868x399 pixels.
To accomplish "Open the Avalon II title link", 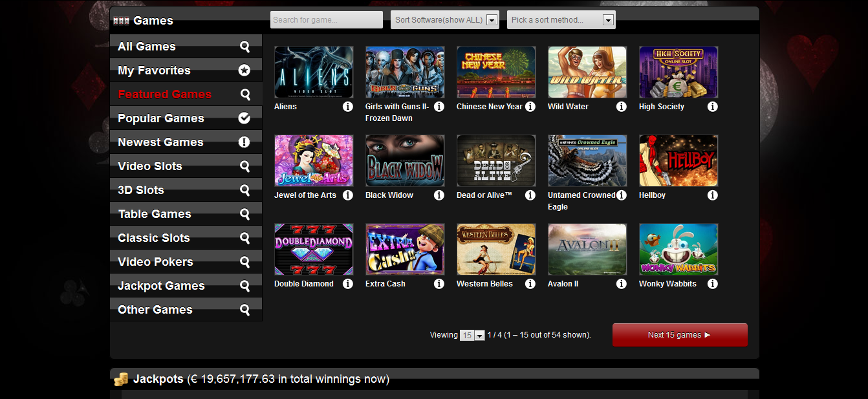I will point(563,284).
